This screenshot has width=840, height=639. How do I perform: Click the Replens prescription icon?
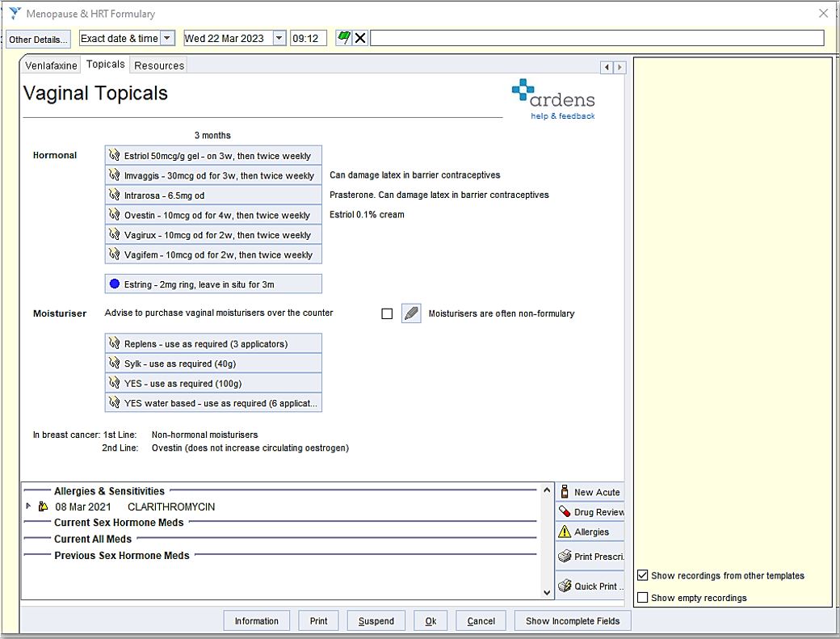pyautogui.click(x=114, y=343)
